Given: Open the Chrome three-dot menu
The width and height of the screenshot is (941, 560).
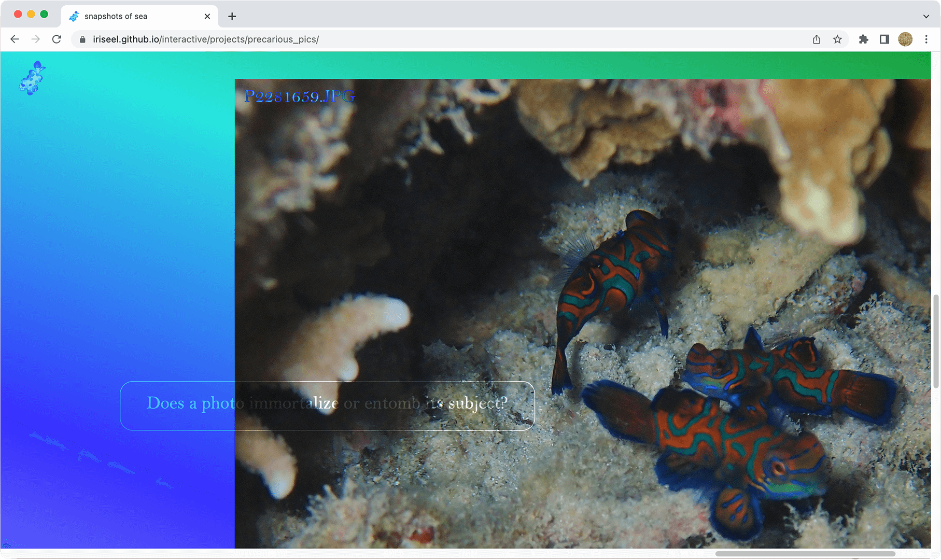Looking at the screenshot, I should click(x=926, y=39).
